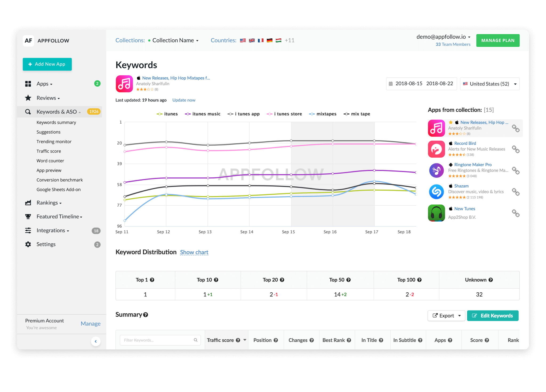The height and width of the screenshot is (392, 546).
Task: Click the Summary help icon
Action: coord(146,315)
